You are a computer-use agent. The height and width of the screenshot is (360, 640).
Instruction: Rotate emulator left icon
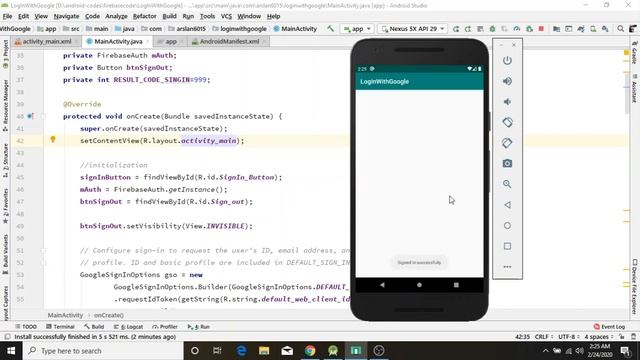tap(507, 122)
